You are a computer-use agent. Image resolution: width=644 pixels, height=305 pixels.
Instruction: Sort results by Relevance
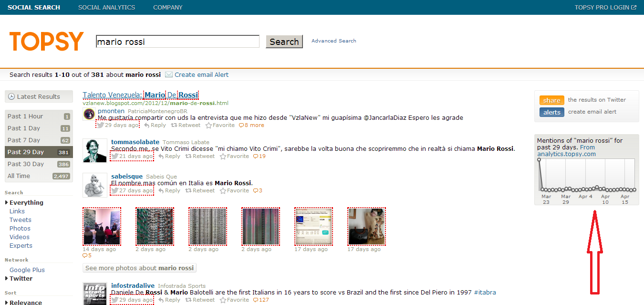point(26,302)
